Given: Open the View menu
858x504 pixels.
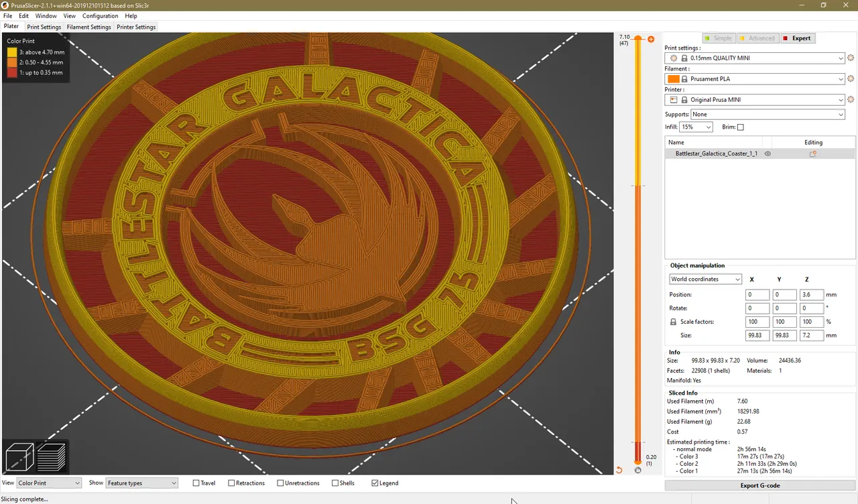Looking at the screenshot, I should (69, 16).
